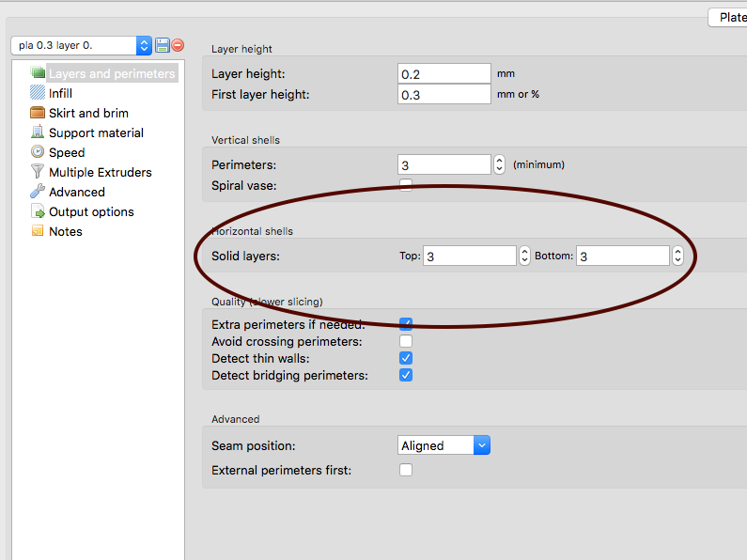This screenshot has height=560, width=747.
Task: Select the Infill settings icon
Action: (x=38, y=93)
